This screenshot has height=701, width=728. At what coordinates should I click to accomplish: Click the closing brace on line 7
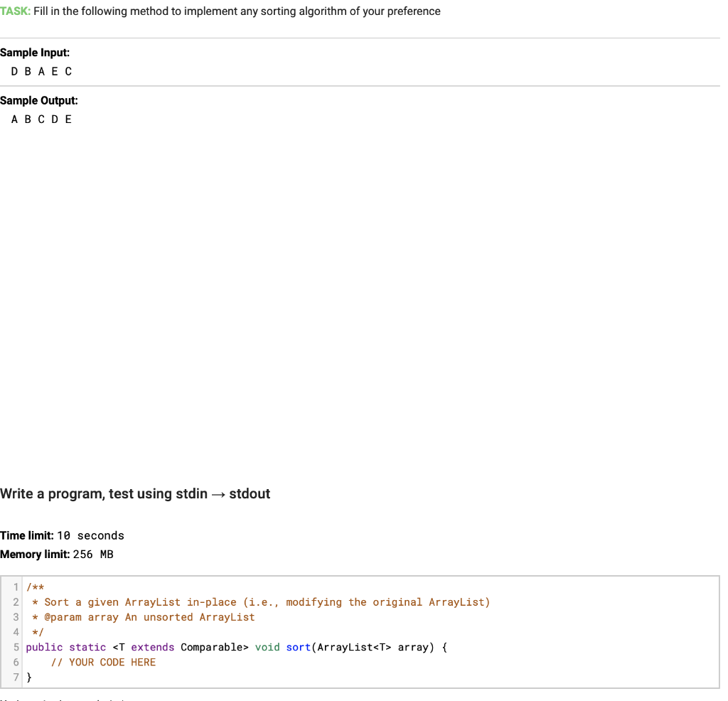tap(29, 677)
